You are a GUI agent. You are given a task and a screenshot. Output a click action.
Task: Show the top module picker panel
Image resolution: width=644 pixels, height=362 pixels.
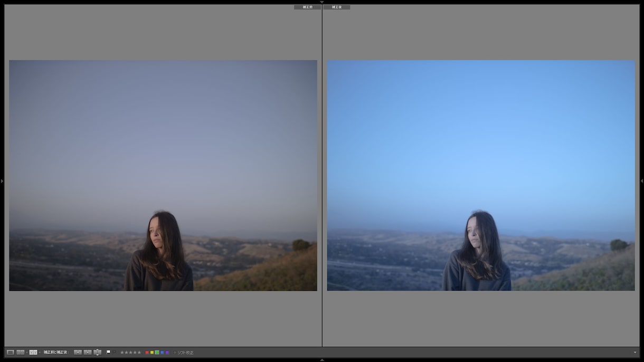(322, 2)
